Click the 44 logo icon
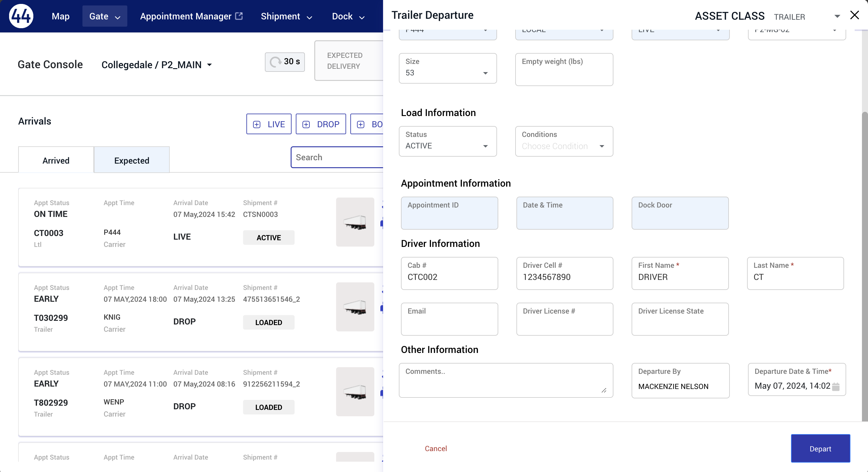The image size is (868, 472). 21,16
